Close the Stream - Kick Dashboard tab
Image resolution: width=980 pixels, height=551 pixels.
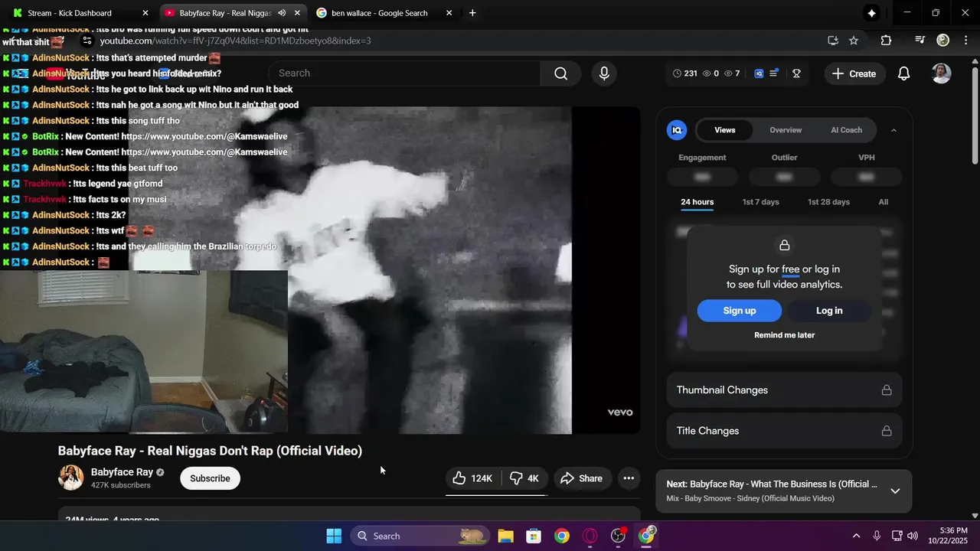(145, 13)
